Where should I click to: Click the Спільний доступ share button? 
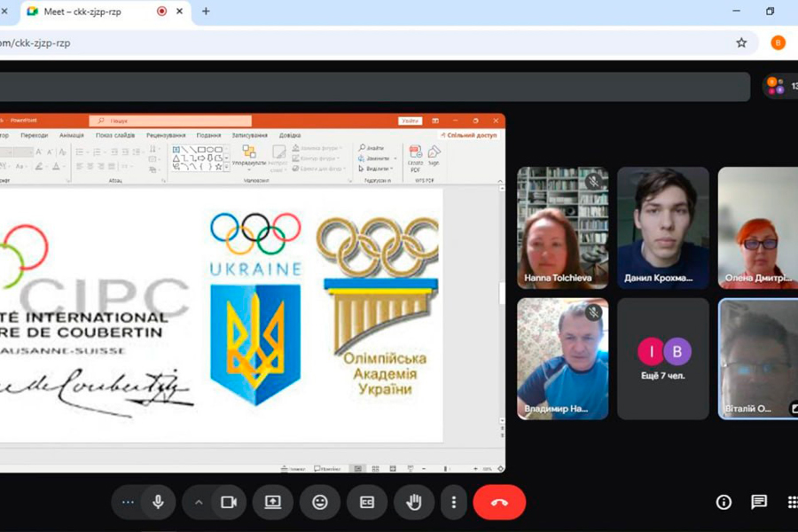coord(469,135)
